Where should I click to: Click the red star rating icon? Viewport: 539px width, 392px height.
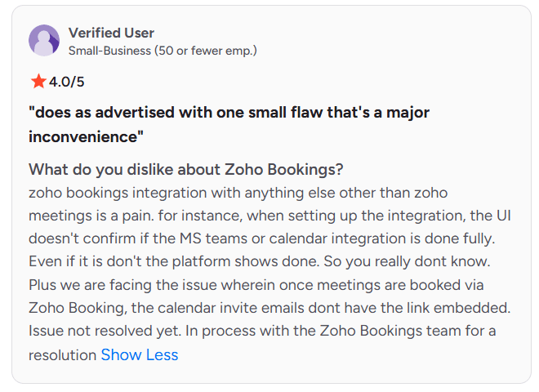[38, 81]
